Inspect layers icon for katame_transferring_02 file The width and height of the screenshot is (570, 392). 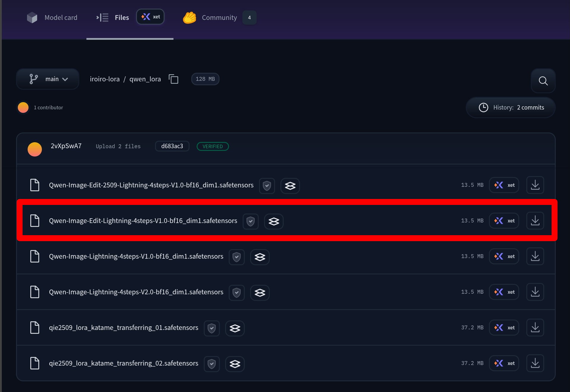tap(235, 364)
